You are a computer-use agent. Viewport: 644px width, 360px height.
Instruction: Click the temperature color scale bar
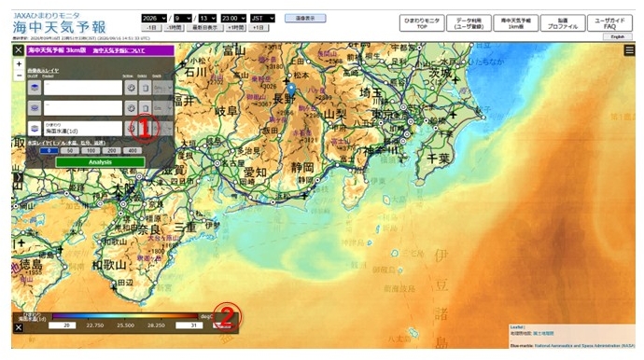coord(125,316)
